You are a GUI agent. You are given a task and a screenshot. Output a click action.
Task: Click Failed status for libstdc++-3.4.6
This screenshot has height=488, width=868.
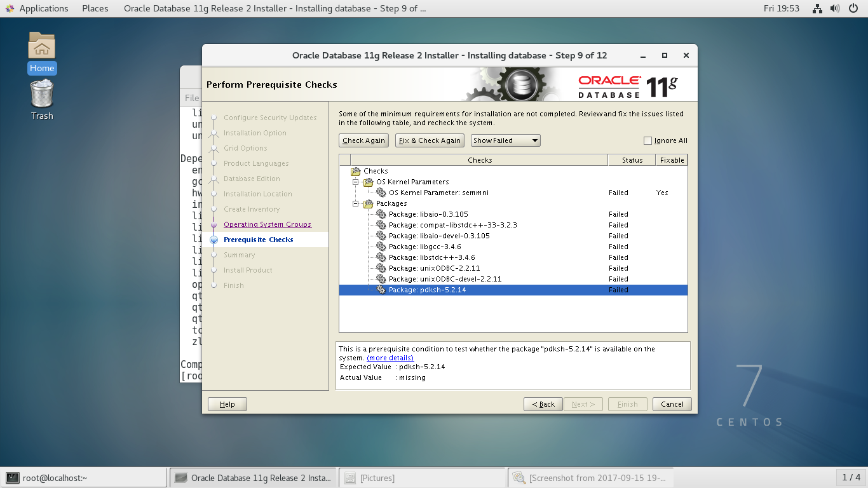pos(618,257)
